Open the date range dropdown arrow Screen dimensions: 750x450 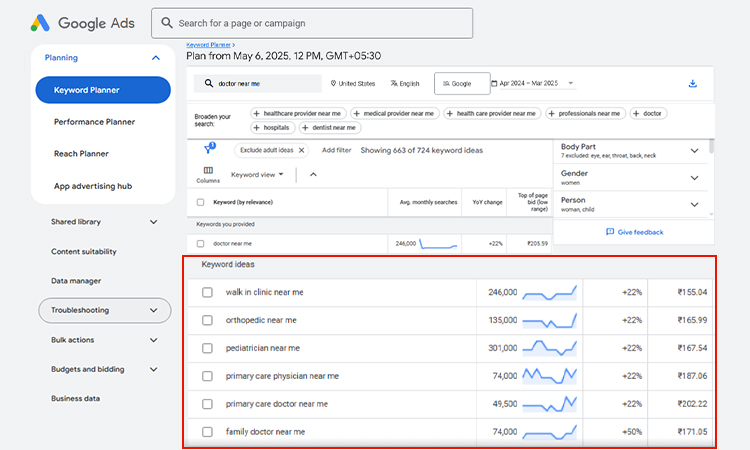click(571, 83)
